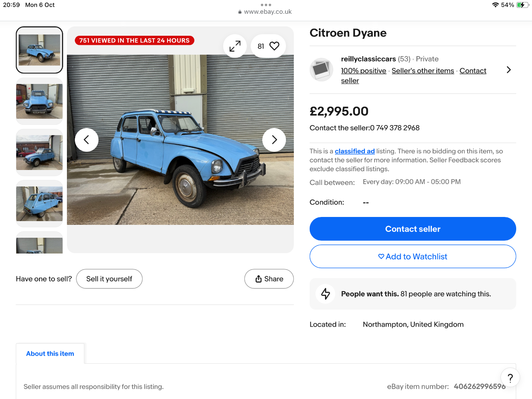Add to Watchlist
532x399 pixels.
tap(413, 256)
